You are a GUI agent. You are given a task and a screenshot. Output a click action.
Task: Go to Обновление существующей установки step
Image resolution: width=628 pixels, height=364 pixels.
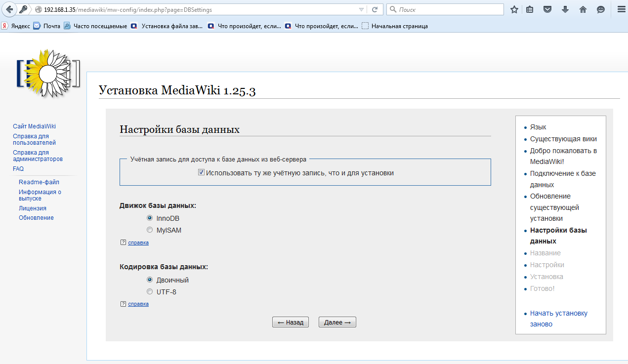[554, 207]
